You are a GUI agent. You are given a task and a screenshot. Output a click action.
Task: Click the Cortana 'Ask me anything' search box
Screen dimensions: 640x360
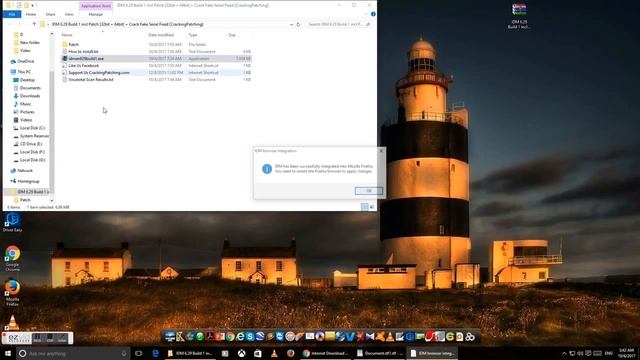73,353
